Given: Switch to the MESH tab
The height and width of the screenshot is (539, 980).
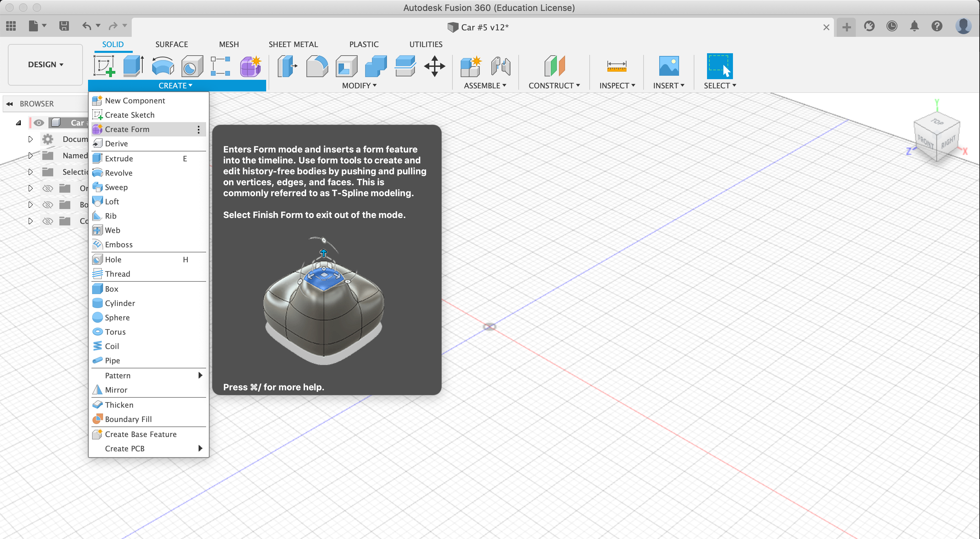Looking at the screenshot, I should coord(229,44).
